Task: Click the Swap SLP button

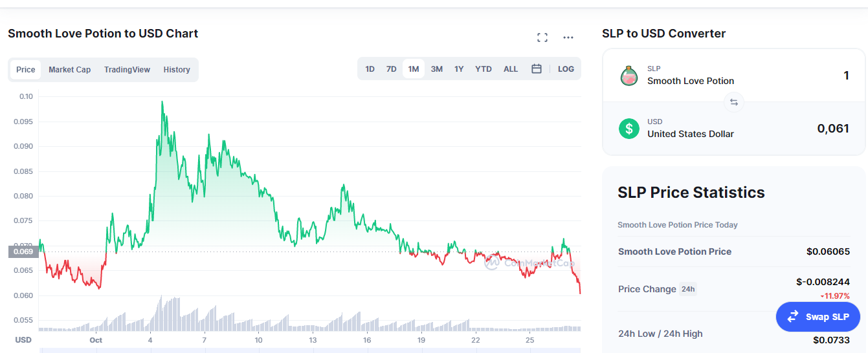Action: pyautogui.click(x=818, y=317)
